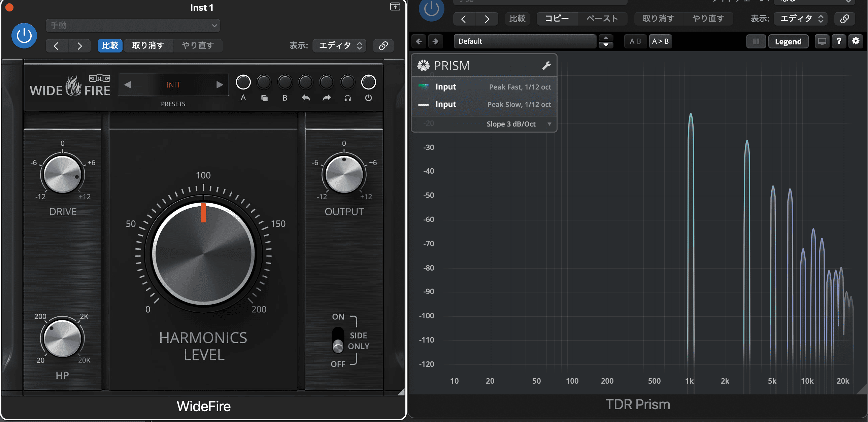Select WideFire state B
Viewport: 868px width, 422px height.
(285, 82)
